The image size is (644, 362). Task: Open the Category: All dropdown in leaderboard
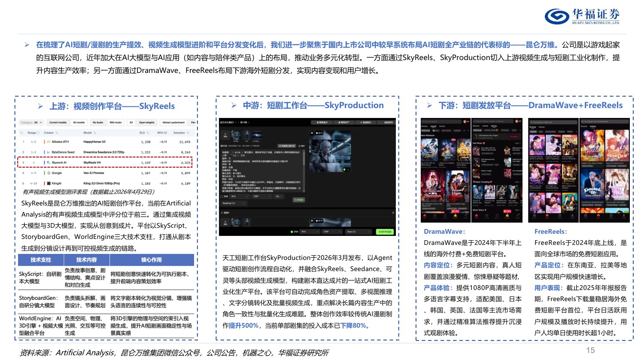click(32, 123)
